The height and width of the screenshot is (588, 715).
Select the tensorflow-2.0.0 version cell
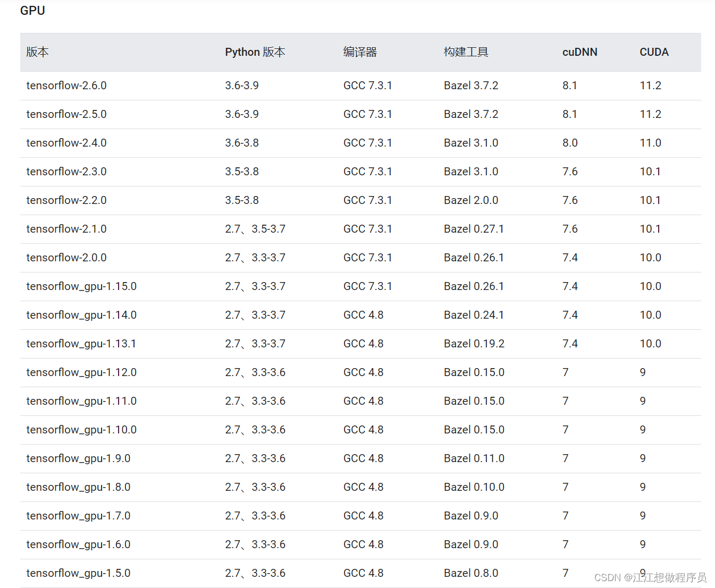pos(66,258)
